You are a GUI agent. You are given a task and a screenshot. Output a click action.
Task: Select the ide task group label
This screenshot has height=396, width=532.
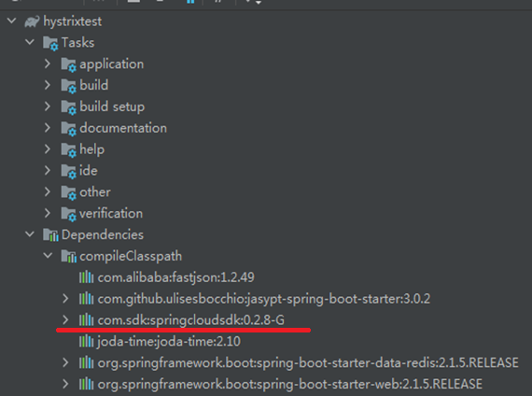[89, 171]
